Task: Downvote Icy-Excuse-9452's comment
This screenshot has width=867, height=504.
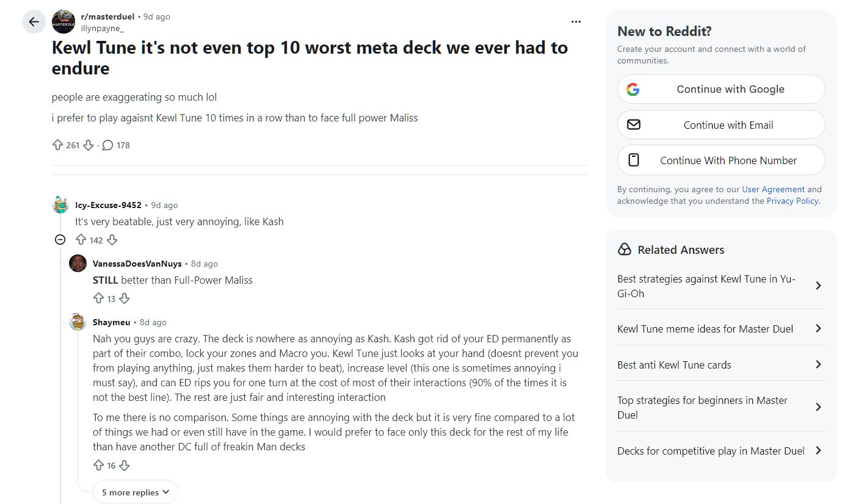Action: 112,240
